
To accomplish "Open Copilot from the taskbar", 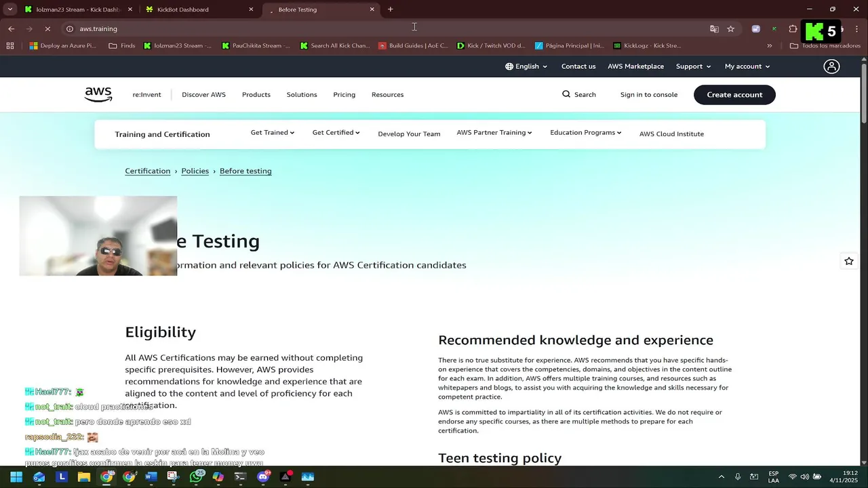I will pos(218,477).
